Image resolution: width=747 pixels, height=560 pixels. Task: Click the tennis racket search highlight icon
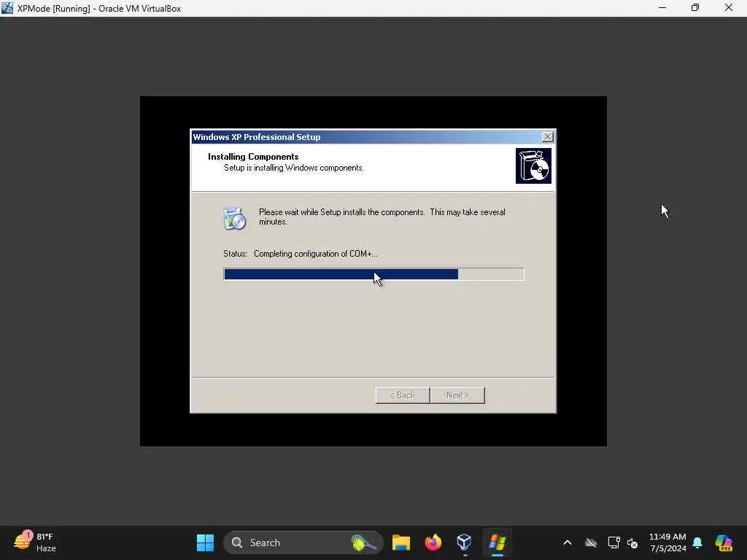click(363, 542)
